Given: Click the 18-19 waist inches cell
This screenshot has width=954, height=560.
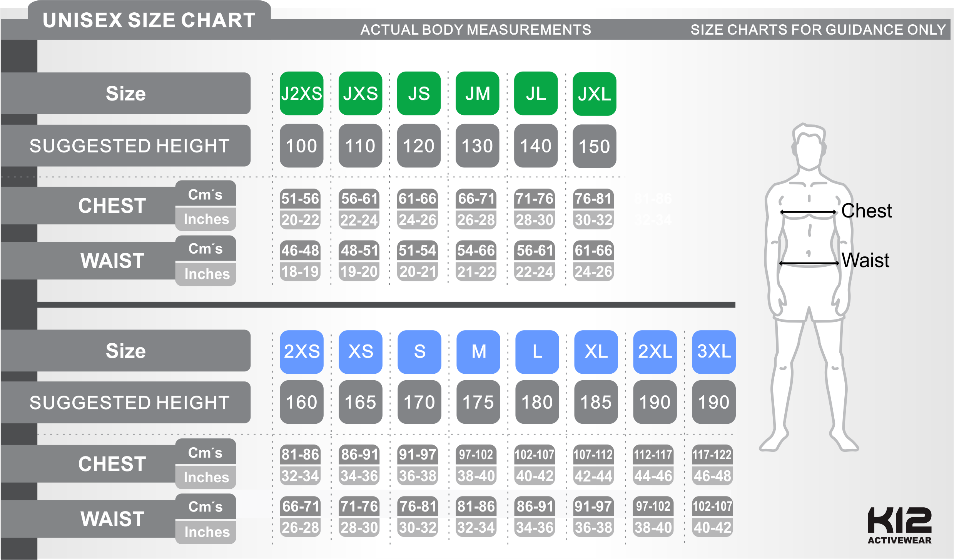Looking at the screenshot, I should coord(300,272).
